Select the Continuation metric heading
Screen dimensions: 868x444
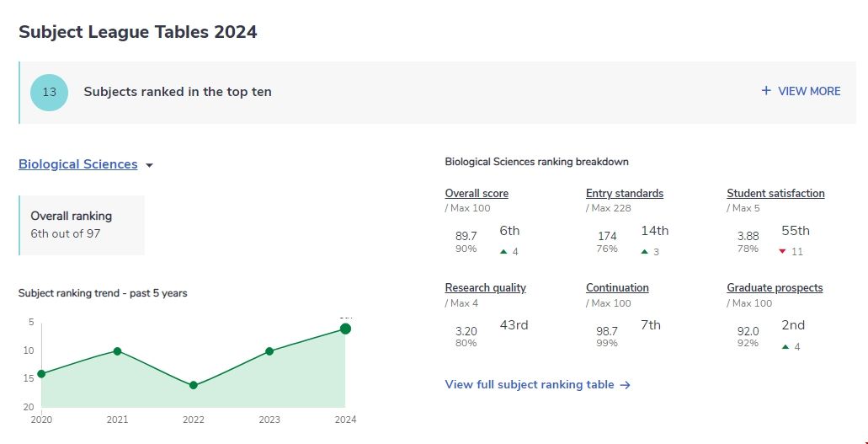point(617,287)
